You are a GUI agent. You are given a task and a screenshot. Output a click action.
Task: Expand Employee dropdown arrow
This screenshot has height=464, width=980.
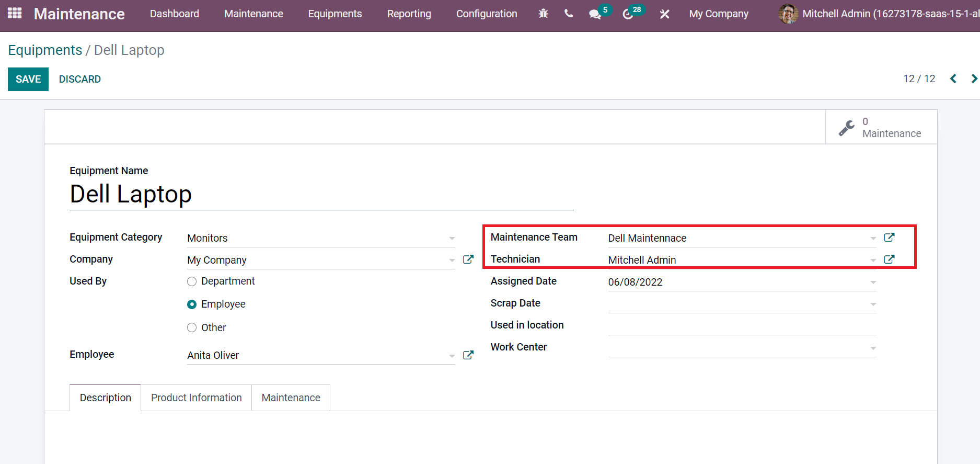(452, 356)
